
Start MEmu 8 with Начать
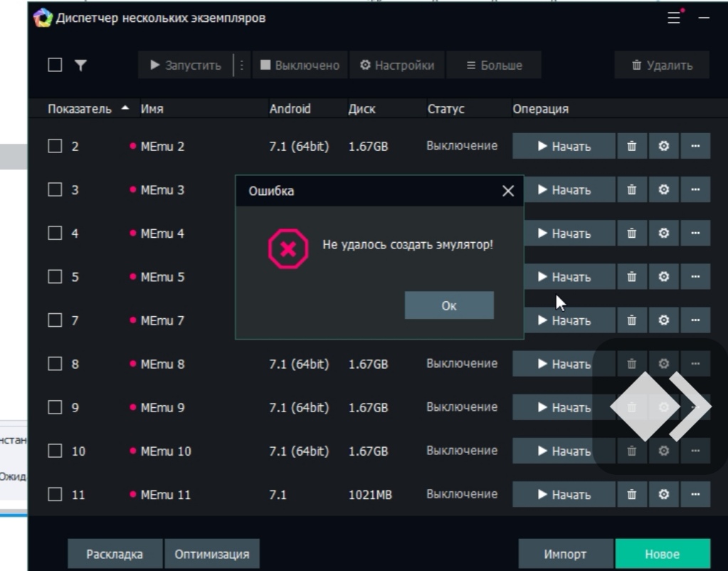coord(564,364)
